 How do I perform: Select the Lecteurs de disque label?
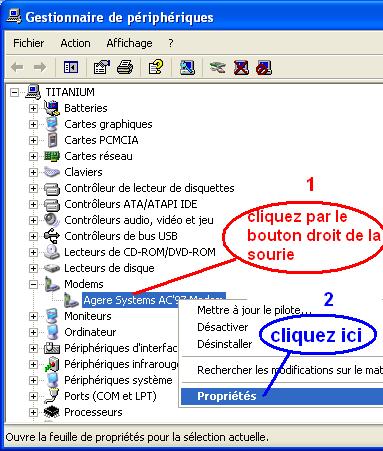click(x=109, y=268)
